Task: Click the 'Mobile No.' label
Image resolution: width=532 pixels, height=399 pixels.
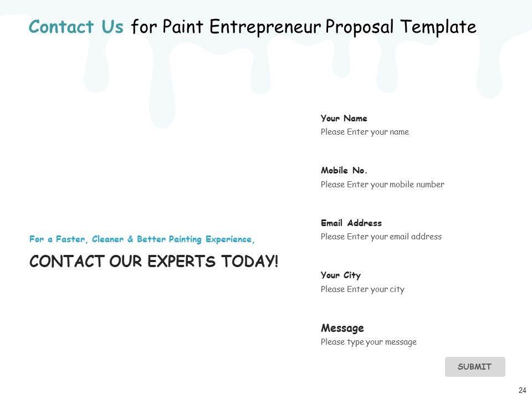Action: pos(344,171)
